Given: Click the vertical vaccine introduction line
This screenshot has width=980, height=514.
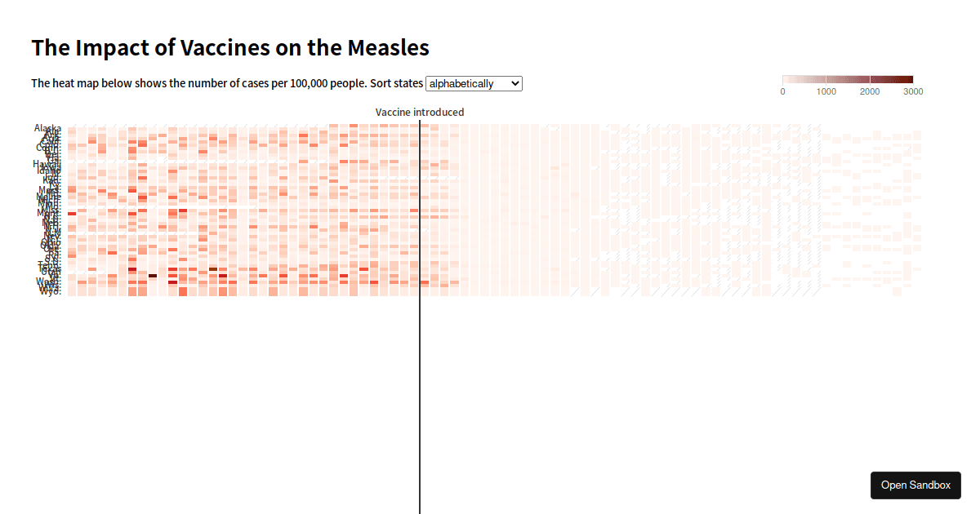Looking at the screenshot, I should coord(419,326).
